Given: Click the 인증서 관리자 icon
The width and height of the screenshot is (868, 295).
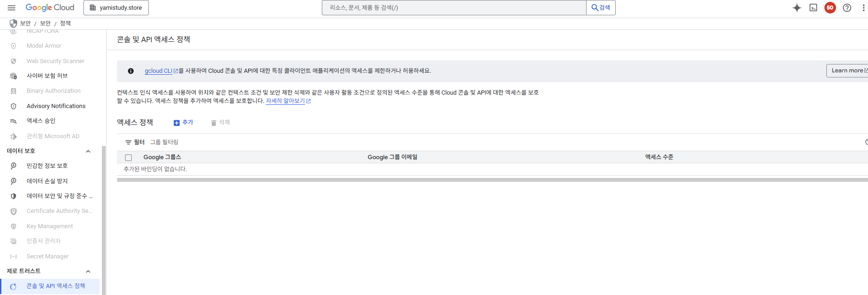Looking at the screenshot, I should pyautogui.click(x=13, y=241).
